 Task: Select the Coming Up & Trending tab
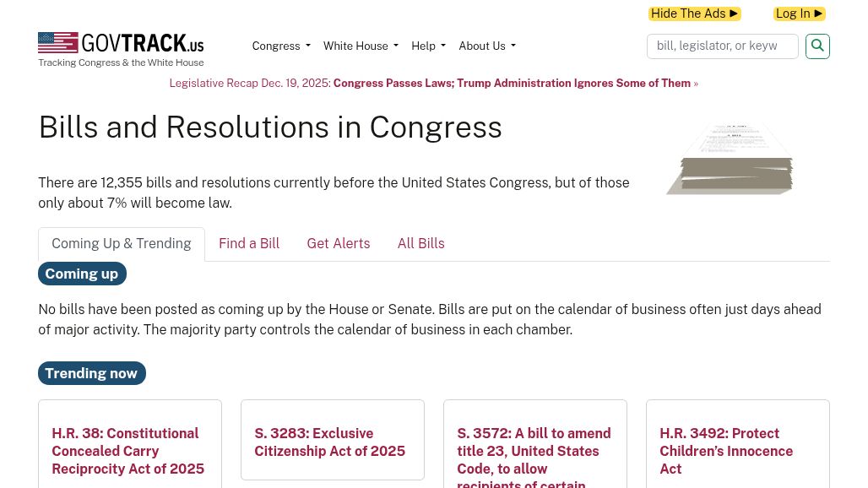122,244
